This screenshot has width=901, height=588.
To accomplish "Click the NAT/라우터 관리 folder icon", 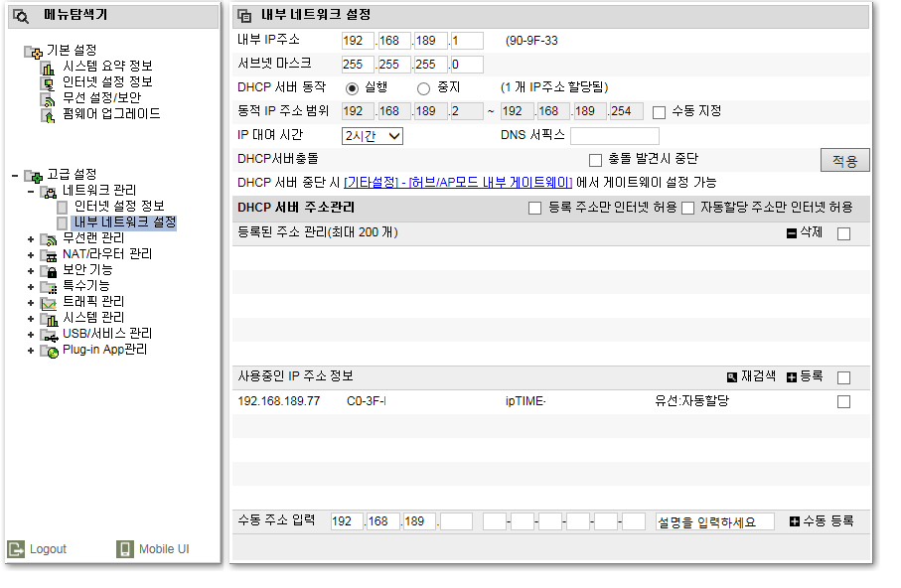I will pos(49,255).
